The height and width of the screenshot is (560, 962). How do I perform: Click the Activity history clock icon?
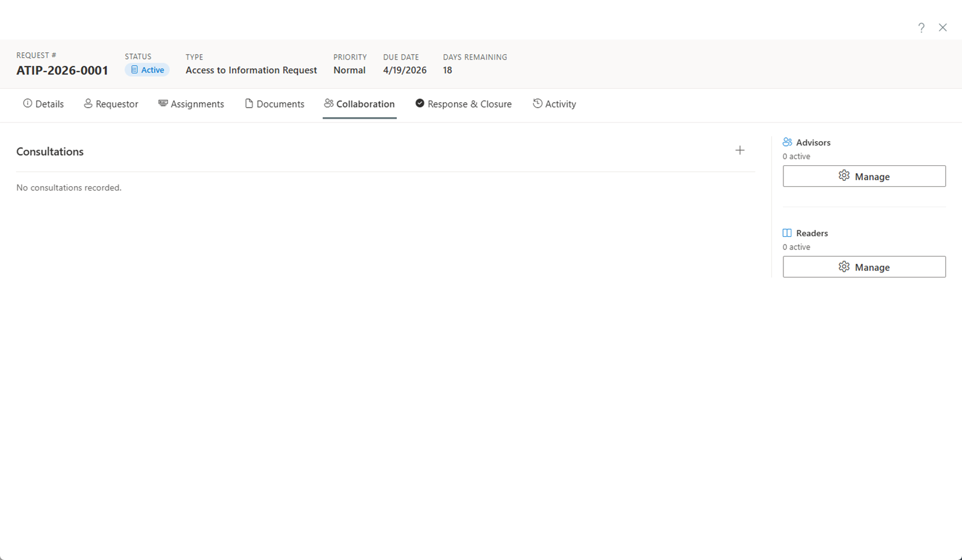[537, 103]
